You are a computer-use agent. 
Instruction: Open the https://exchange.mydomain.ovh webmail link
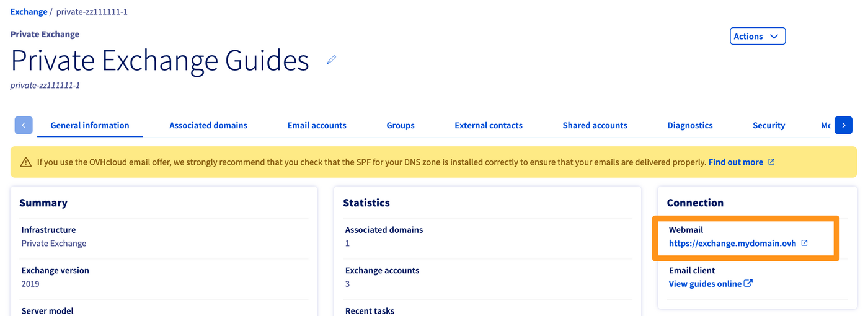tap(732, 244)
